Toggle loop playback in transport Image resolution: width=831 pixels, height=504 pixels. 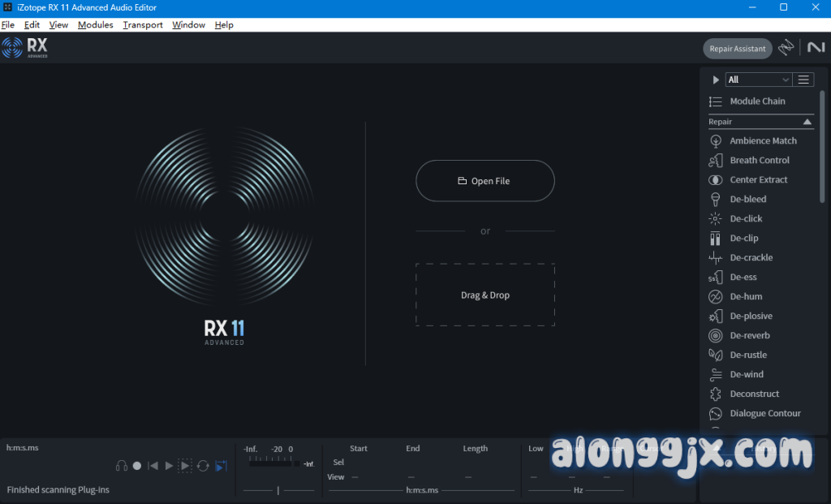pyautogui.click(x=203, y=466)
